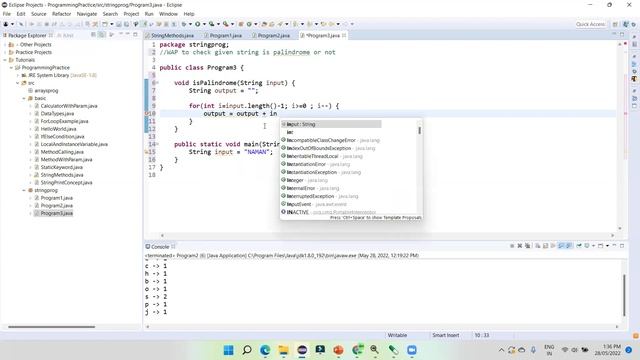The height and width of the screenshot is (360, 640).
Task: Switch to the Program2.java editor tab
Action: (x=273, y=36)
